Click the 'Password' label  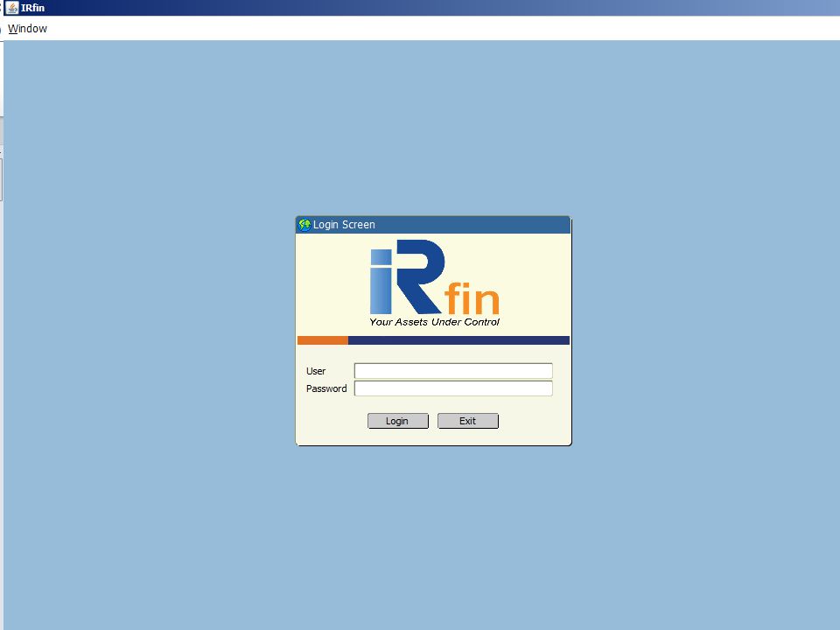click(x=326, y=388)
